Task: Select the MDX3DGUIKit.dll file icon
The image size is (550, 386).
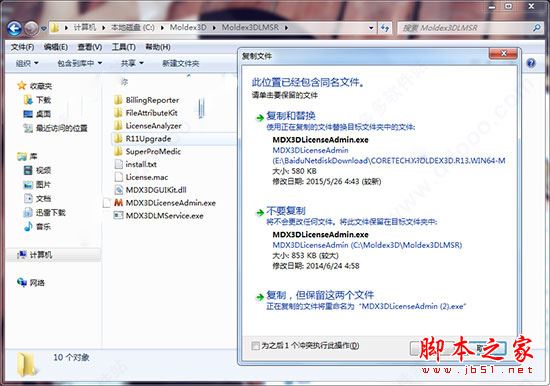Action: tap(118, 190)
